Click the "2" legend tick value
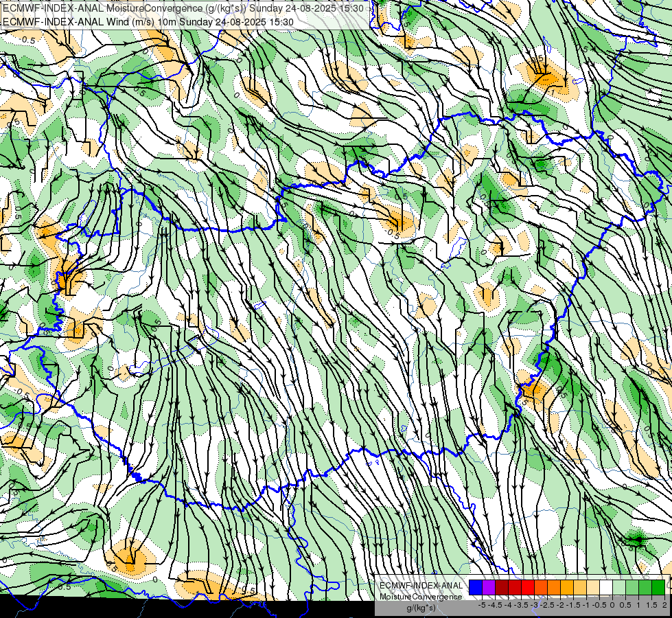 point(664,605)
